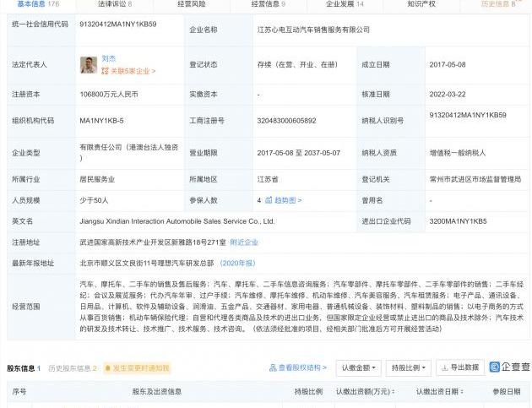Viewport: 532px width, 408px height.
Task: Switch to 历史股东信息 tab
Action: pos(73,368)
